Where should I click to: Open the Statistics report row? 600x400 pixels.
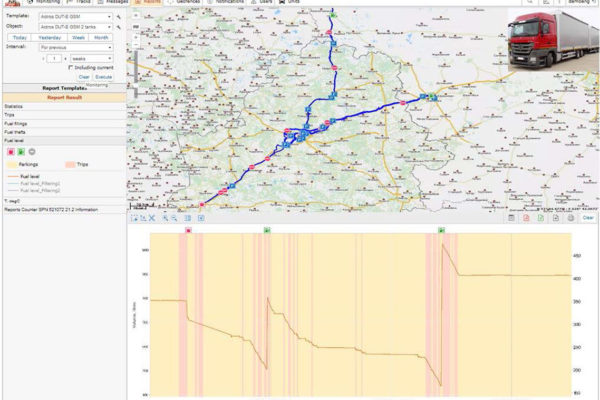[x=64, y=106]
